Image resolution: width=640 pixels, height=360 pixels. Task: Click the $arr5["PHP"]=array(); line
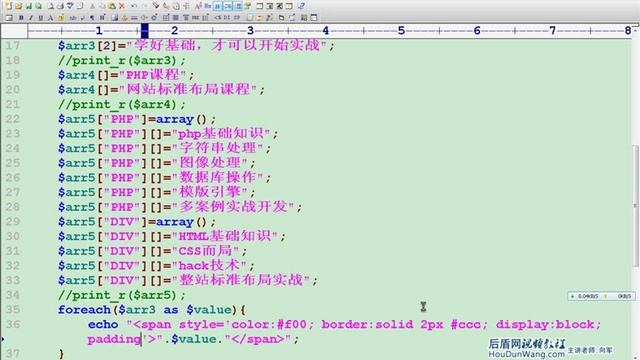tap(137, 119)
